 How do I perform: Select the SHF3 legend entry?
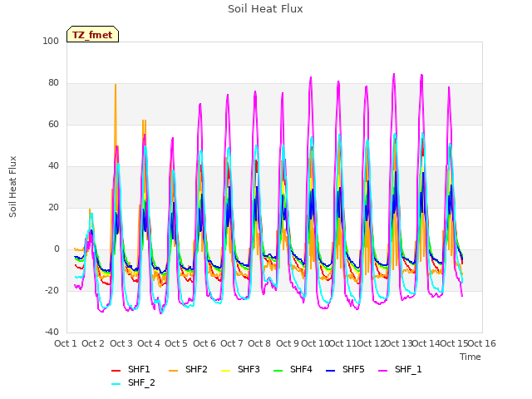click(240, 369)
